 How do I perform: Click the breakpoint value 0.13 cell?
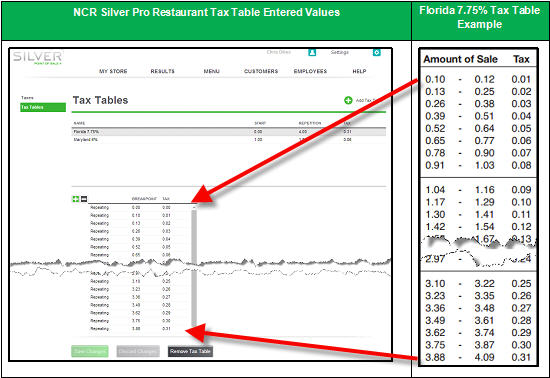click(136, 223)
